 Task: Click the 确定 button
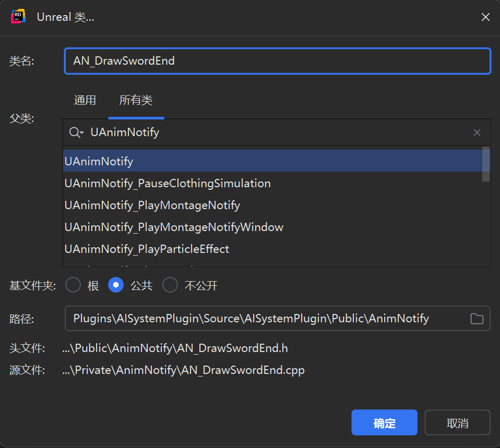(384, 422)
